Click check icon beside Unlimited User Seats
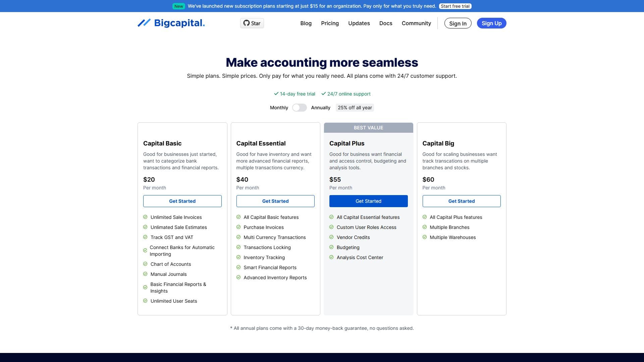Viewport: 644px width, 362px height. (x=145, y=301)
